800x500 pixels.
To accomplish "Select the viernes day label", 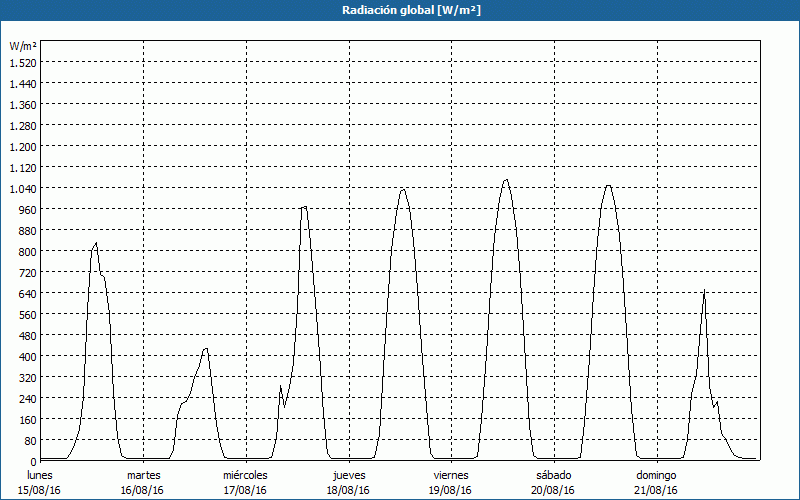I will [451, 475].
